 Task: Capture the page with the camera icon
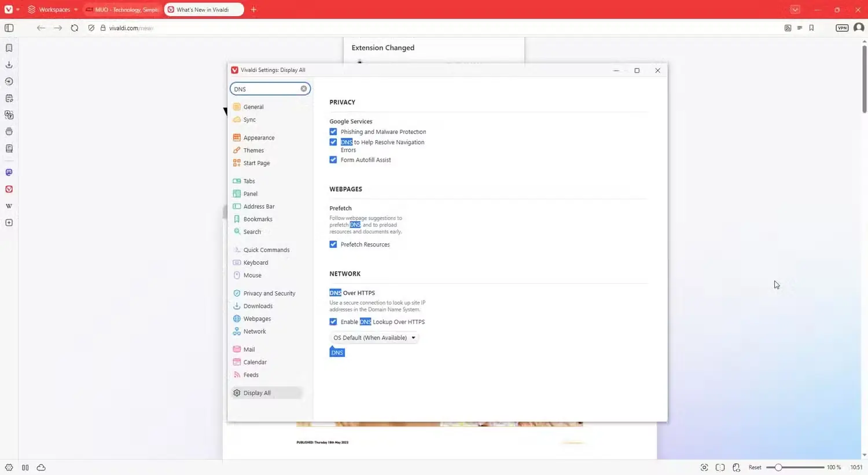(x=704, y=467)
